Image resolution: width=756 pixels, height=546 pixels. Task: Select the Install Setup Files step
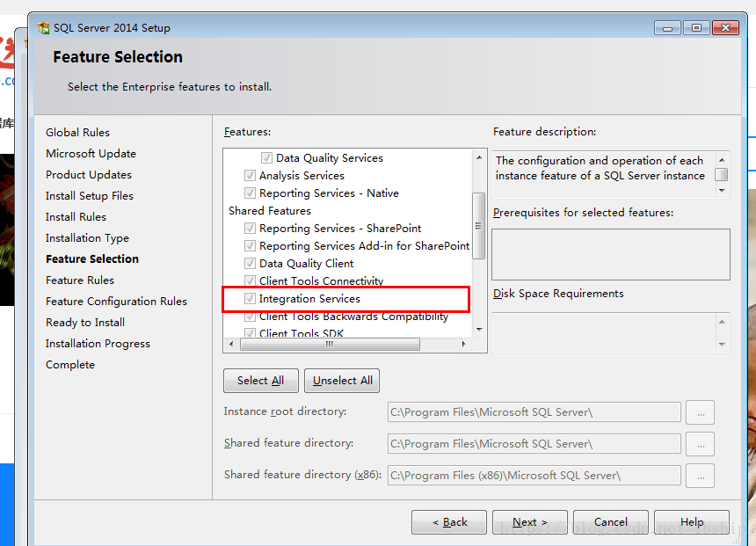[89, 196]
